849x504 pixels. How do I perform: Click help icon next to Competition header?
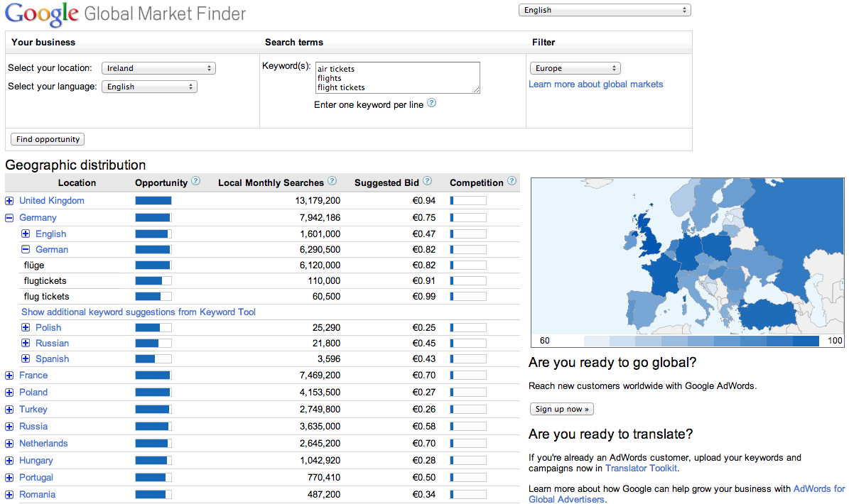(512, 181)
